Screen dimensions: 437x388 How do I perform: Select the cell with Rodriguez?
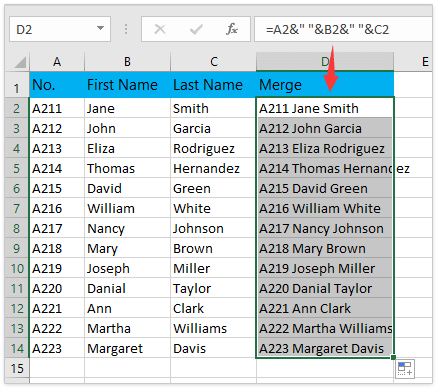[213, 148]
